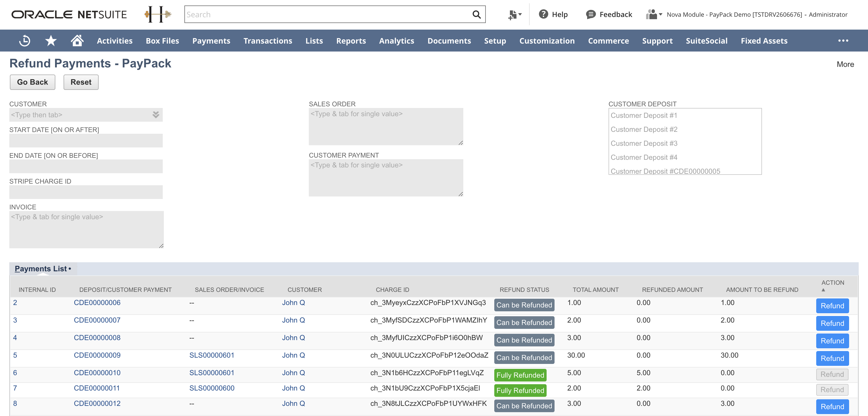This screenshot has height=416, width=868.
Task: Click the Start Date input field
Action: pos(86,141)
